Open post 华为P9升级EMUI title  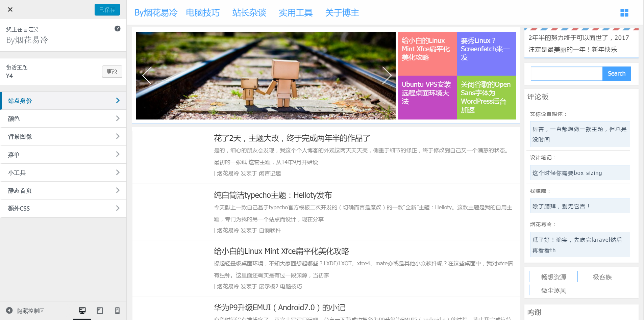coord(279,308)
